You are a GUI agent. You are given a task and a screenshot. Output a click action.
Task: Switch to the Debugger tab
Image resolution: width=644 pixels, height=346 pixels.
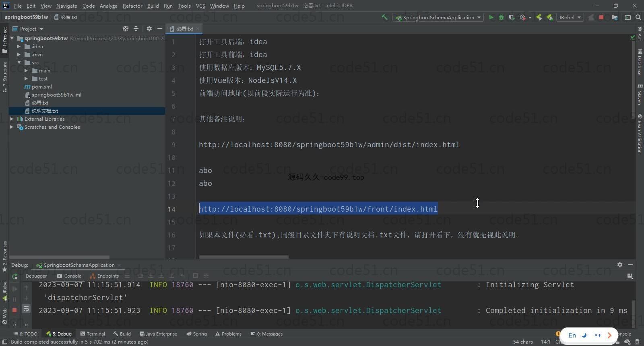click(36, 276)
